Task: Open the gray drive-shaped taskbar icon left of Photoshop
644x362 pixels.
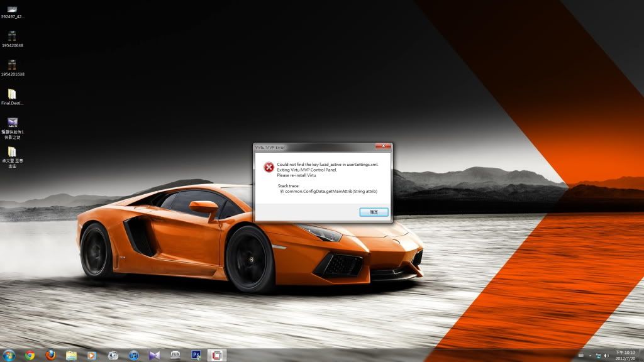Action: pyautogui.click(x=175, y=356)
